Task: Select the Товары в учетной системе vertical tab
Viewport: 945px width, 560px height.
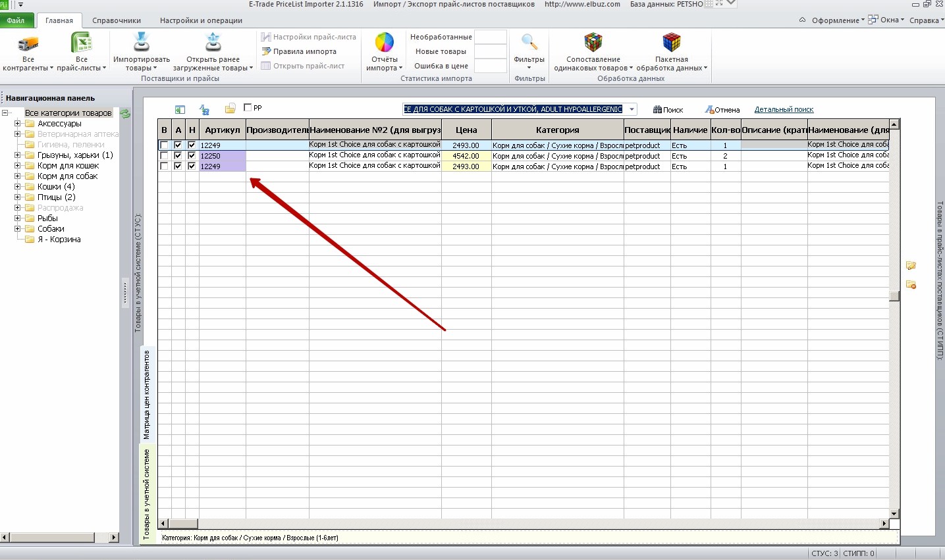Action: [x=147, y=495]
